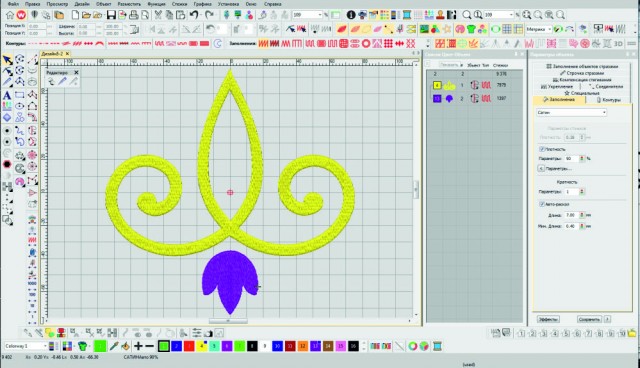Click the Эффекты button

[548, 319]
